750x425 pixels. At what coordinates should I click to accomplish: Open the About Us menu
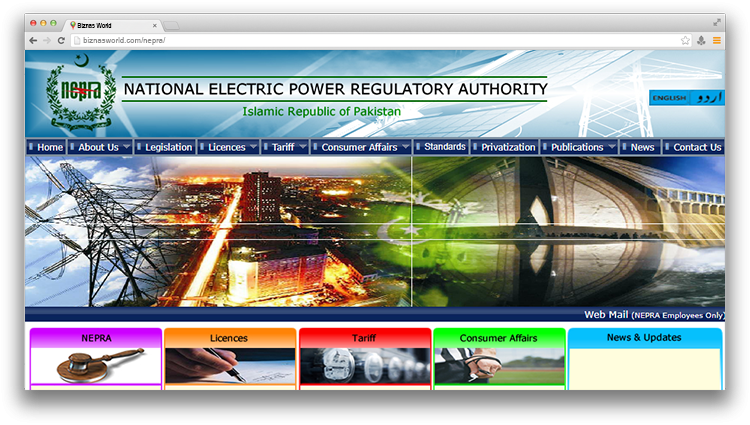(x=99, y=147)
